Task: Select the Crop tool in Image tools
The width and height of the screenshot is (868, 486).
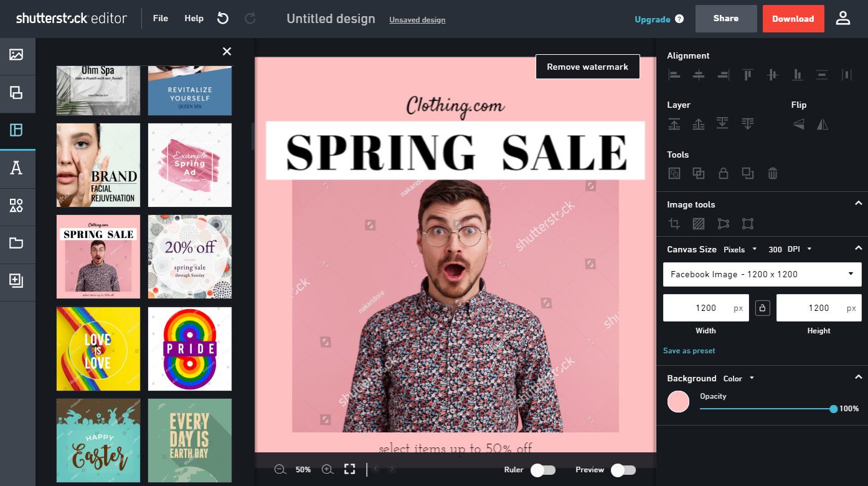Action: coord(674,223)
